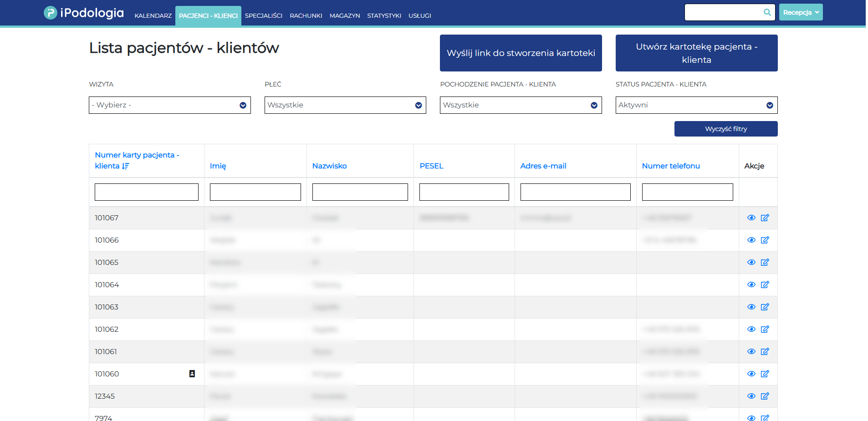Go to the Kalendarz tab
This screenshot has width=868, height=421.
(x=153, y=15)
